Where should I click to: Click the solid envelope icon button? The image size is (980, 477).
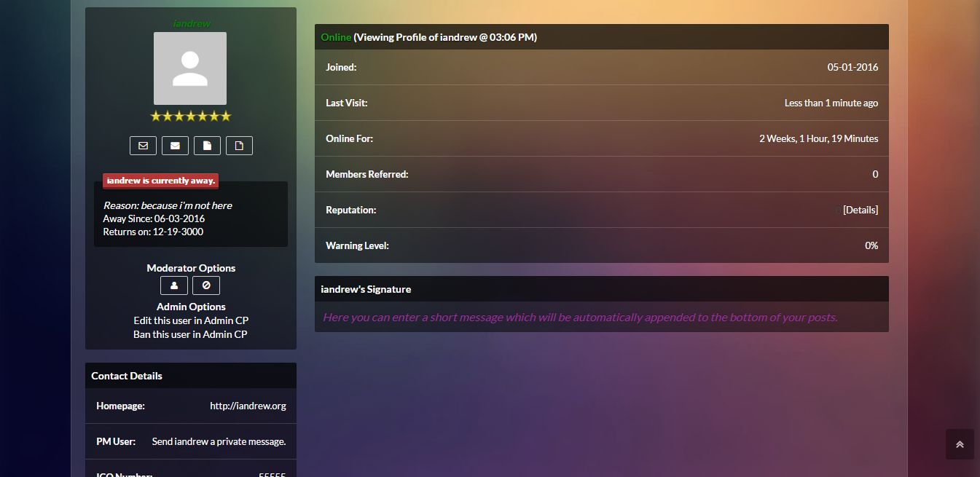[175, 146]
